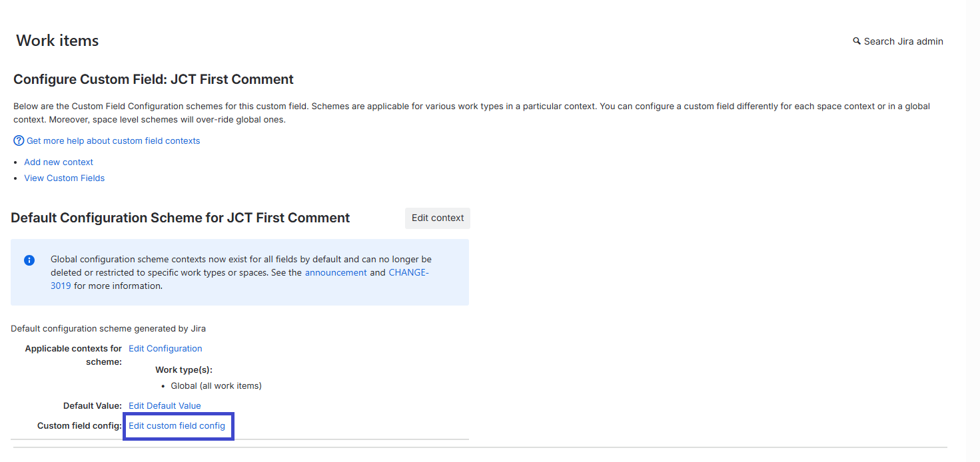This screenshot has height=462, width=980.
Task: Click the Applicable contexts for scheme label
Action: click(x=73, y=355)
